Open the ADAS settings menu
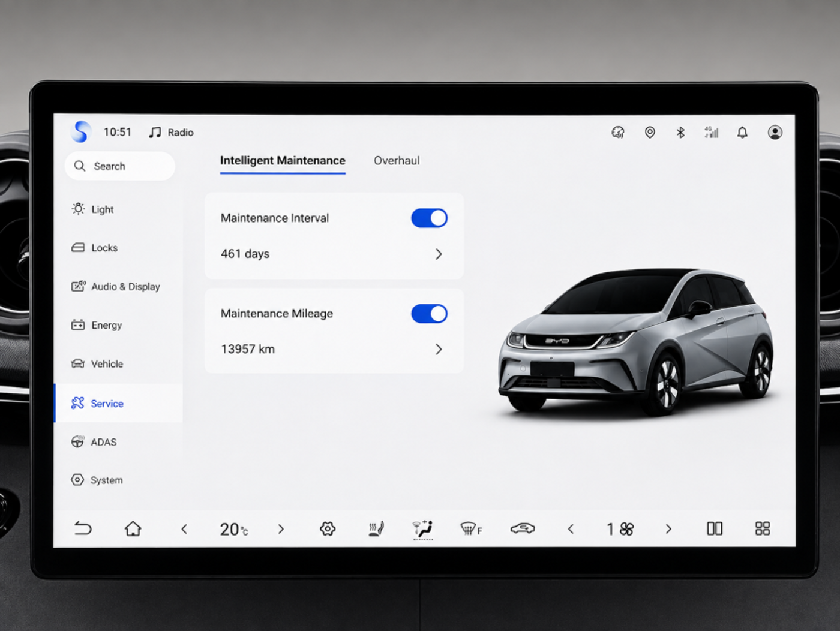This screenshot has height=631, width=840. click(118, 442)
